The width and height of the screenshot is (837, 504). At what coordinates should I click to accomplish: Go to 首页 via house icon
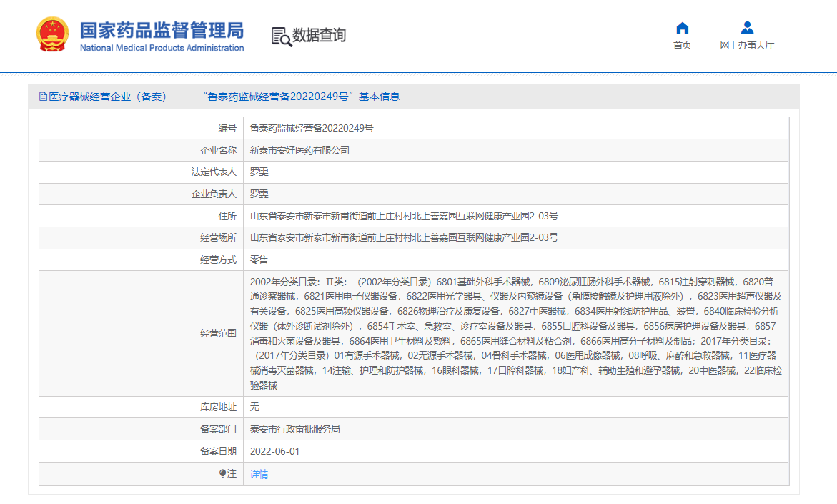pyautogui.click(x=682, y=28)
